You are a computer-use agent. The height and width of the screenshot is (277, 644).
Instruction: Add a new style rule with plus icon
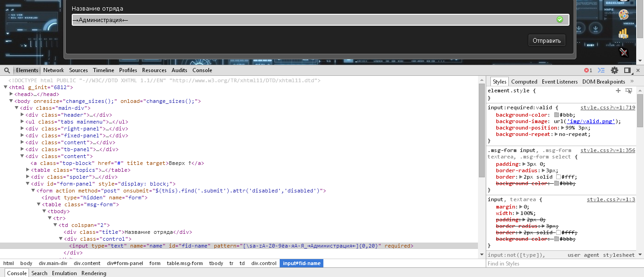(618, 91)
